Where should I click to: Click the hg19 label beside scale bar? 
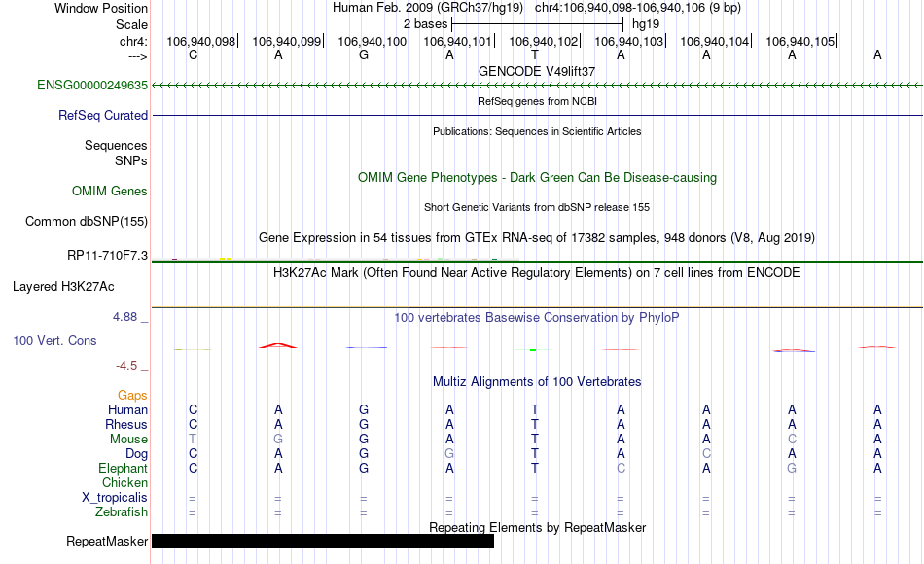[646, 24]
